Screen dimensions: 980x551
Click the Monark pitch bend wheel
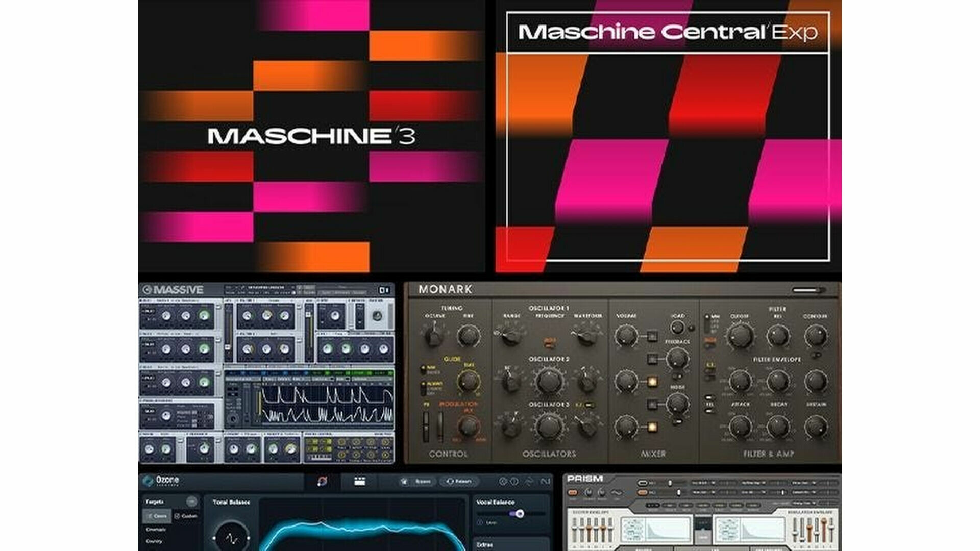(x=426, y=426)
